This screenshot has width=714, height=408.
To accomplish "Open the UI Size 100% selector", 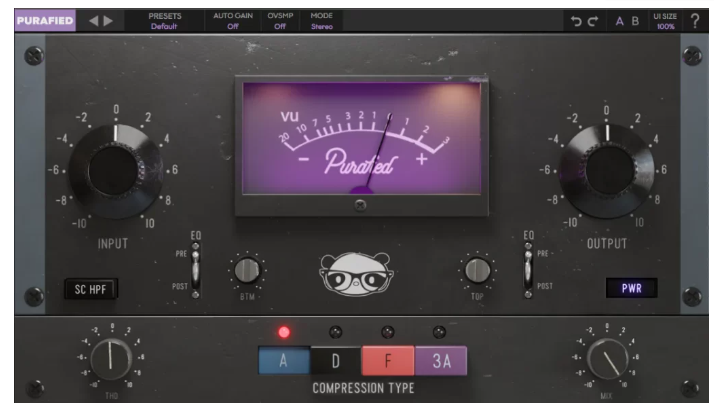I will tap(665, 21).
